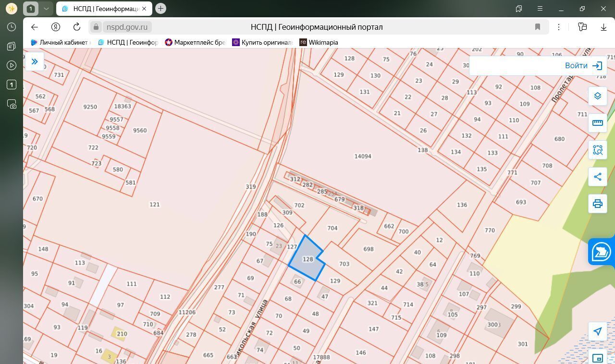Screen dimensions: 615x364
Task: Select the НСПД Геоинформационный портал tab
Action: [x=104, y=9]
